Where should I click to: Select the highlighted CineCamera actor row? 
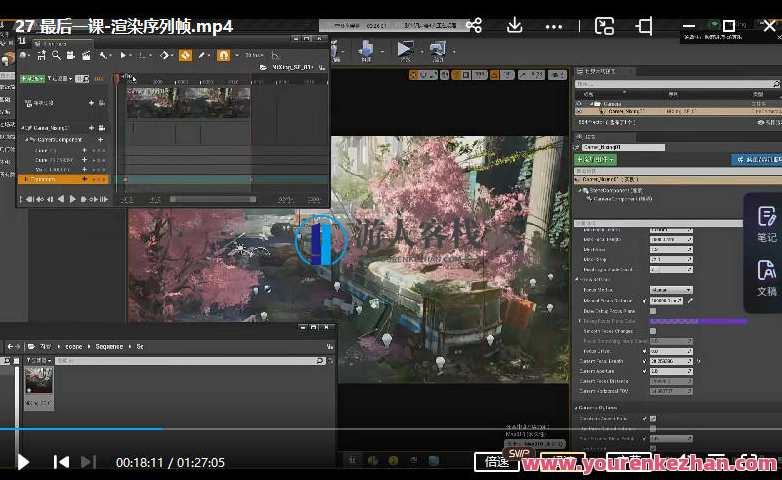[x=678, y=111]
